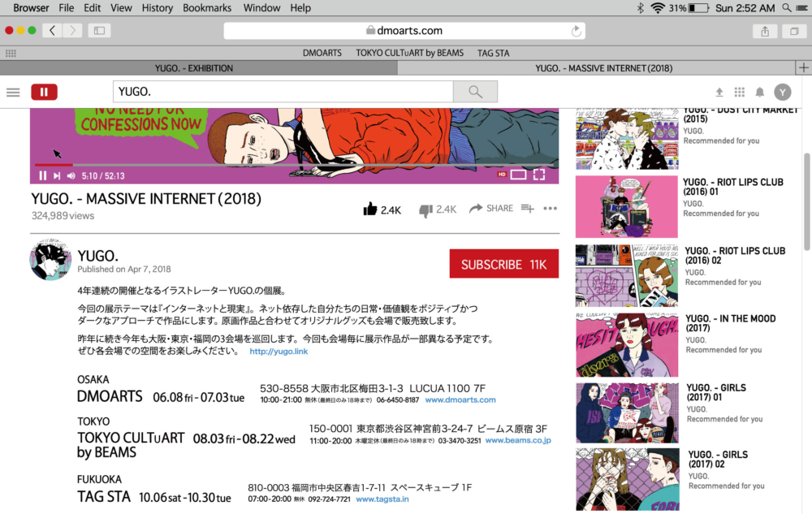812x514 pixels.
Task: Enter fullscreen mode in the player
Action: coord(538,174)
